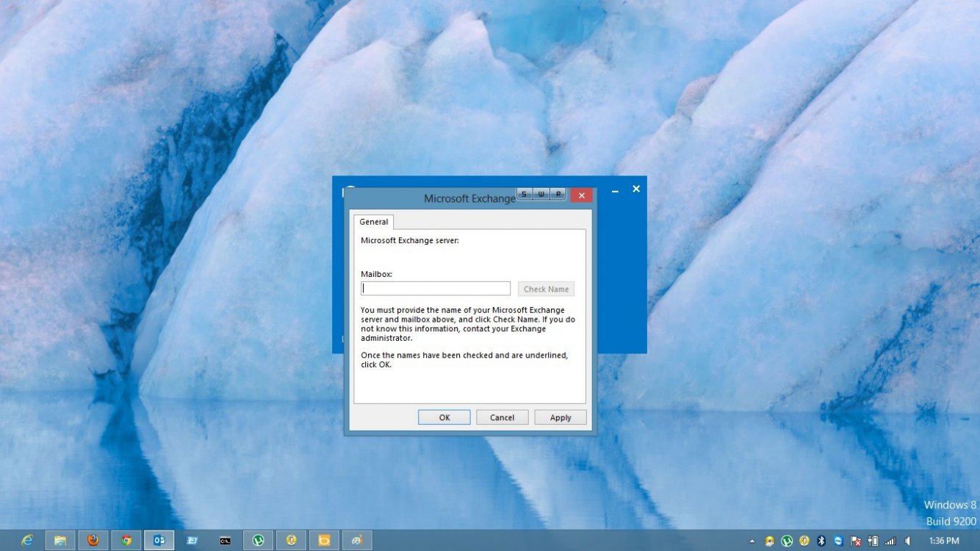Click the S title bar button
This screenshot has height=551, width=980.
pyautogui.click(x=524, y=194)
